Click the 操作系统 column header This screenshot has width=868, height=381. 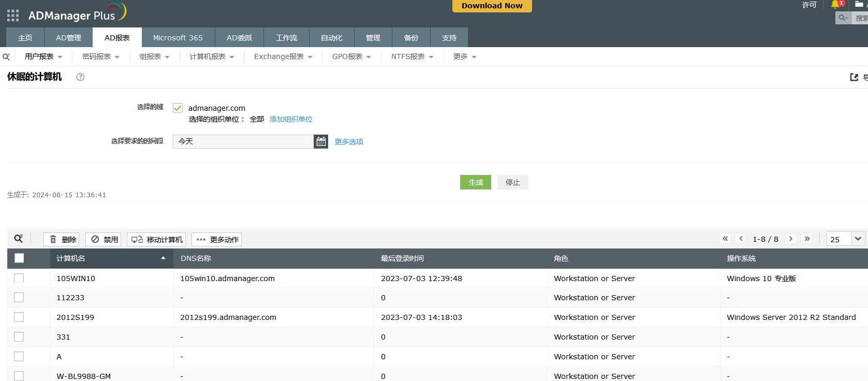741,258
